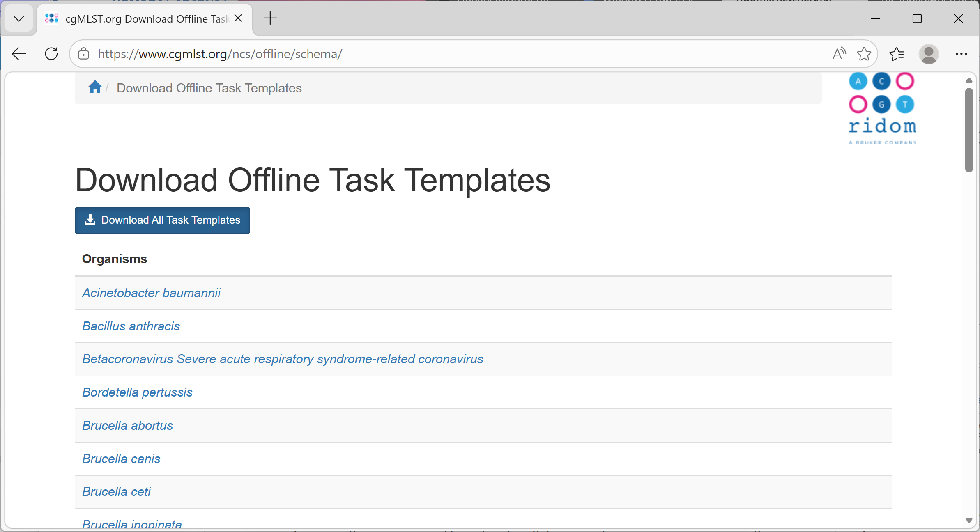This screenshot has width=980, height=532.
Task: Open the browser Settings and more menu
Action: pos(962,54)
